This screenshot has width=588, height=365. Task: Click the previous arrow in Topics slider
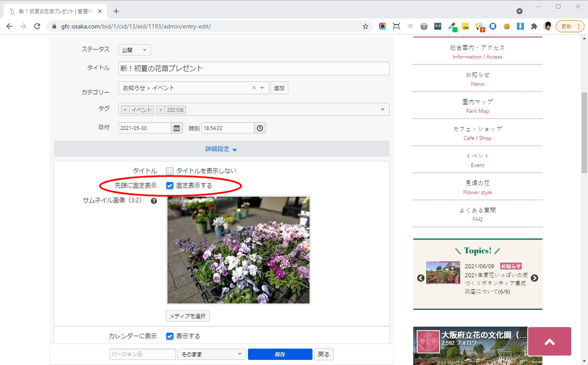(x=420, y=278)
